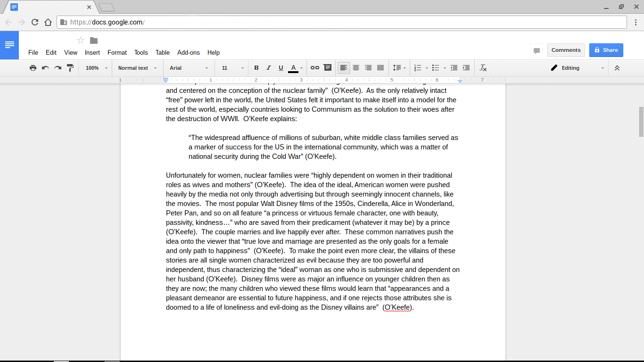Click the Comments button
Viewport: 644px width, 362px height.
tap(566, 50)
